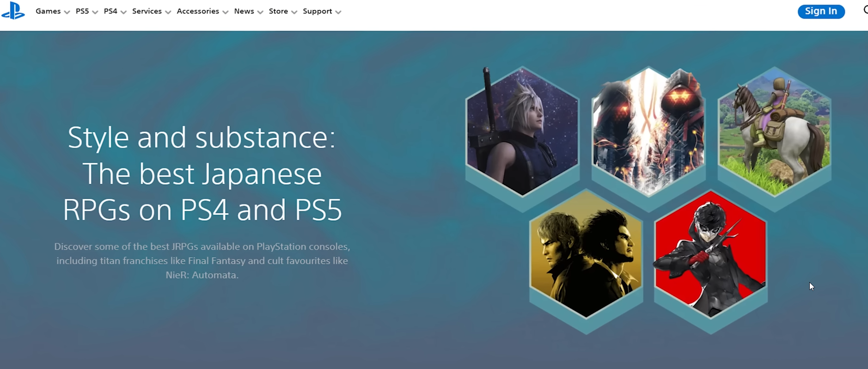The image size is (868, 369).
Task: Expand the chevron beside Store
Action: (x=294, y=12)
